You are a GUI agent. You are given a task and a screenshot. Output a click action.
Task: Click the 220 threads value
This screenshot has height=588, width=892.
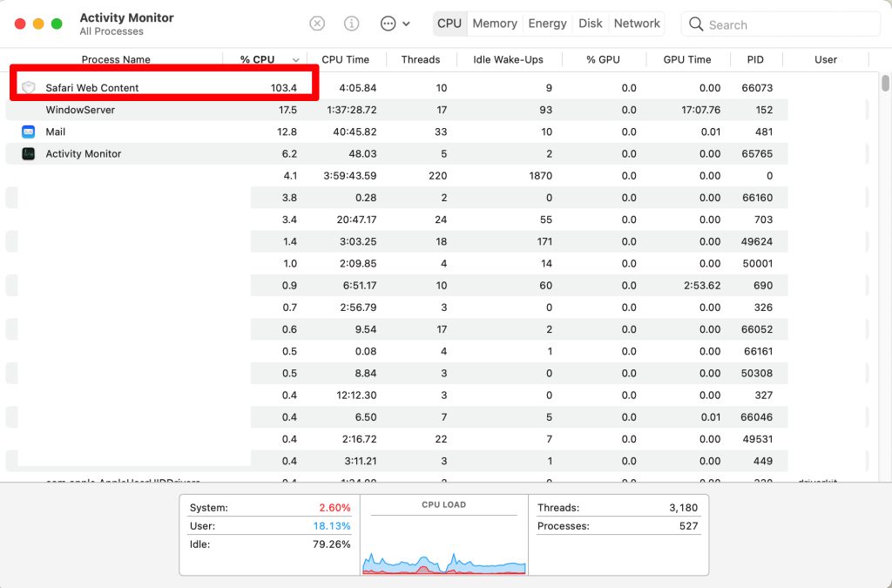438,176
